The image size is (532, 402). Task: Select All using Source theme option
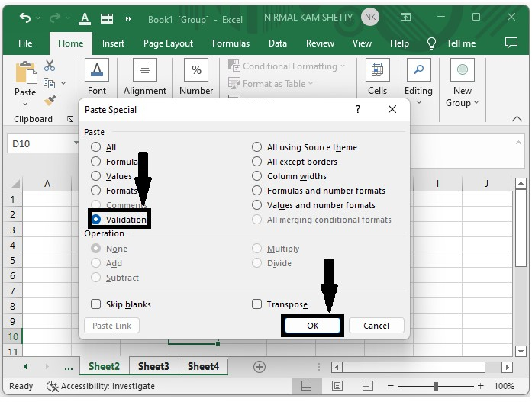pyautogui.click(x=256, y=147)
